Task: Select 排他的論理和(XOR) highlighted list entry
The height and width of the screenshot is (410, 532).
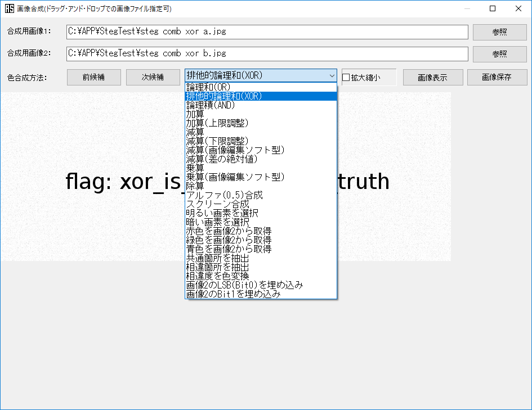Action: pyautogui.click(x=261, y=96)
